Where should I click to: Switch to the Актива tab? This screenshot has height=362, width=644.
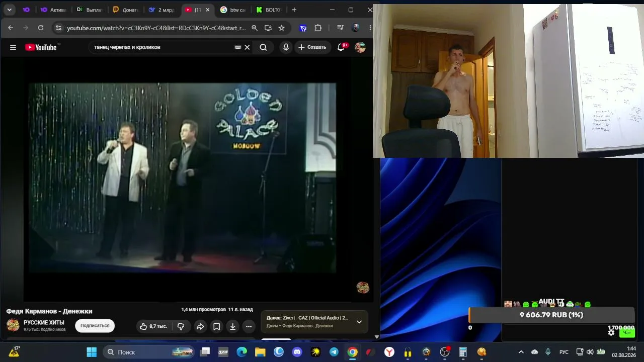click(53, 10)
